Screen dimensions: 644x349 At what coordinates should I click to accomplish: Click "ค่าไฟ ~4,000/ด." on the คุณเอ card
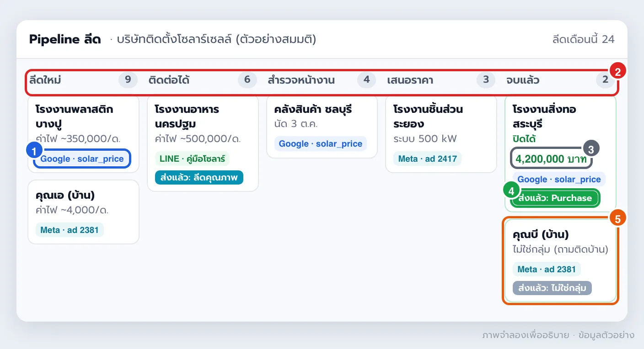72,210
